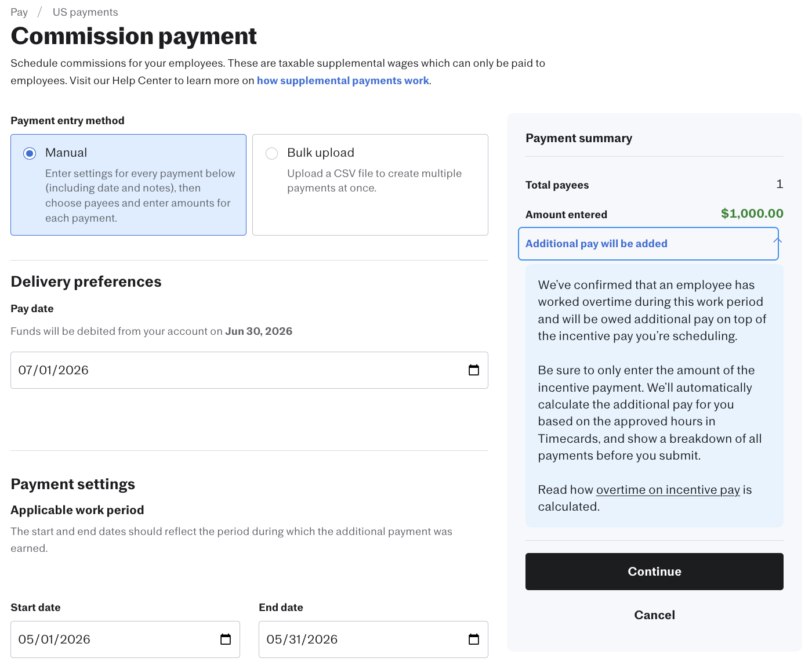Image resolution: width=812 pixels, height=665 pixels.
Task: Open the Pay date calendar picker icon
Action: (x=474, y=370)
